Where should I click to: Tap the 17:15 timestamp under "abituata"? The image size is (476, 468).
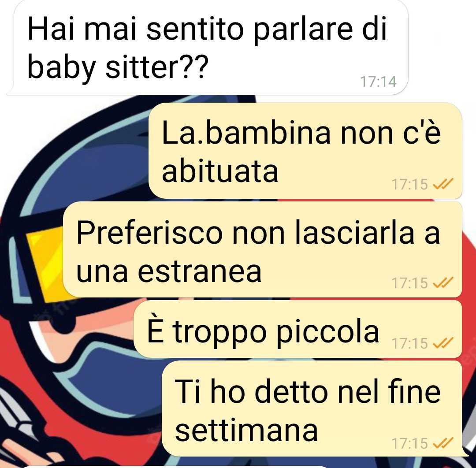tap(409, 184)
